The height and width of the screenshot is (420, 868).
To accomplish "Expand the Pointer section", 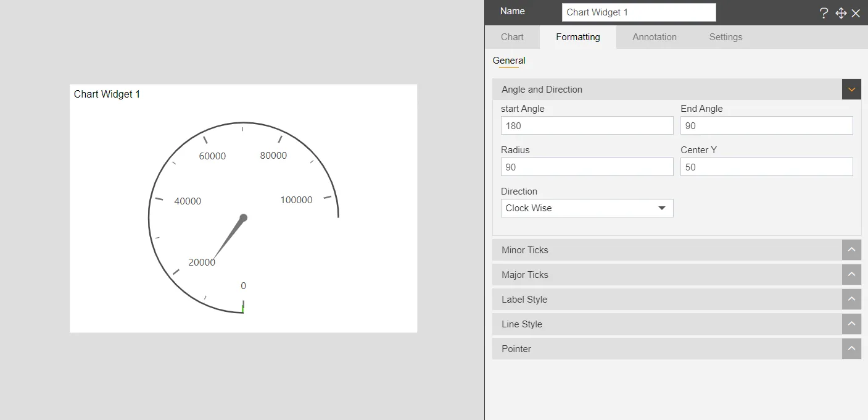I will click(851, 348).
